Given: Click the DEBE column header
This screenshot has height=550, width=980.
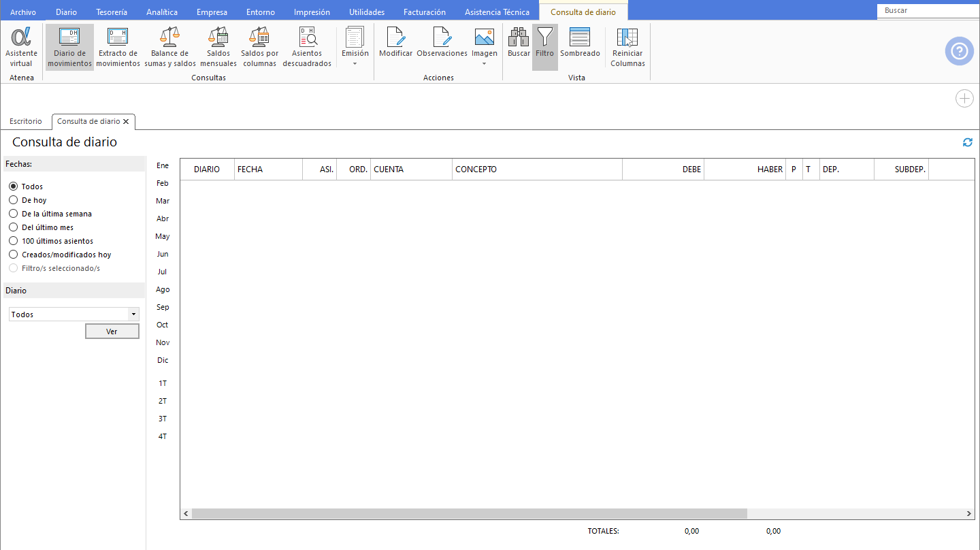Looking at the screenshot, I should tap(663, 169).
